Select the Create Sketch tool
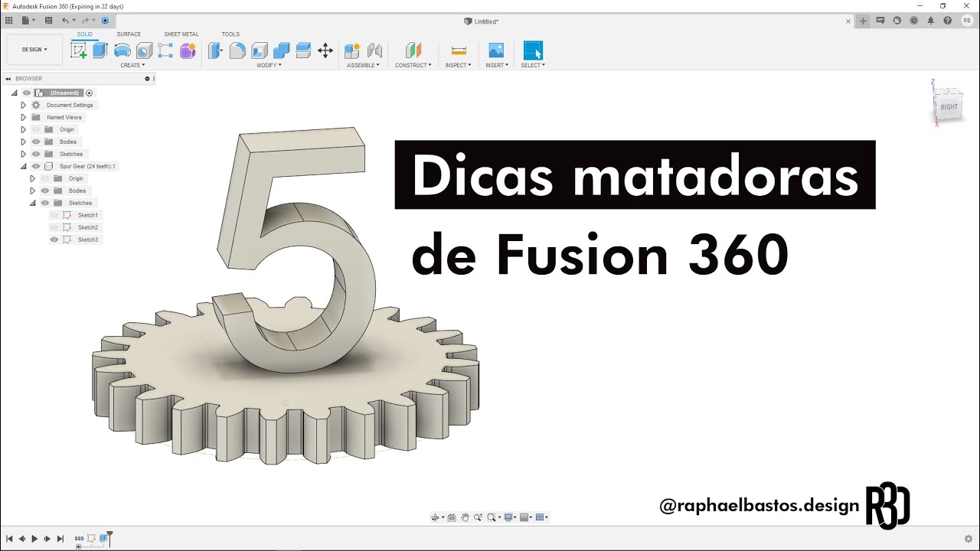The width and height of the screenshot is (980, 551). (x=78, y=51)
